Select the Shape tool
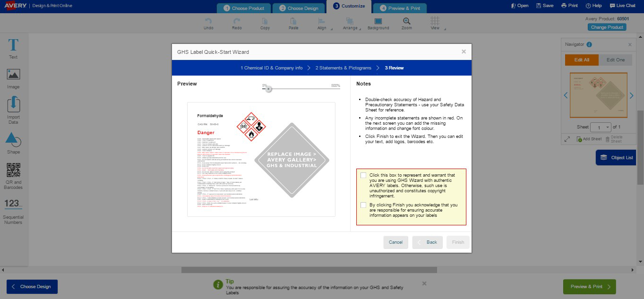 tap(13, 143)
